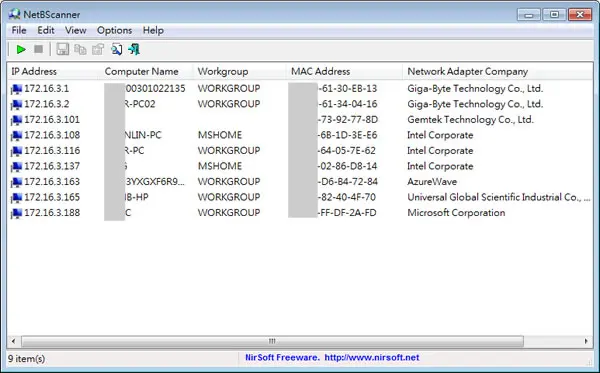Click the Microsoft Corporation cell
This screenshot has width=600, height=373.
pos(456,212)
